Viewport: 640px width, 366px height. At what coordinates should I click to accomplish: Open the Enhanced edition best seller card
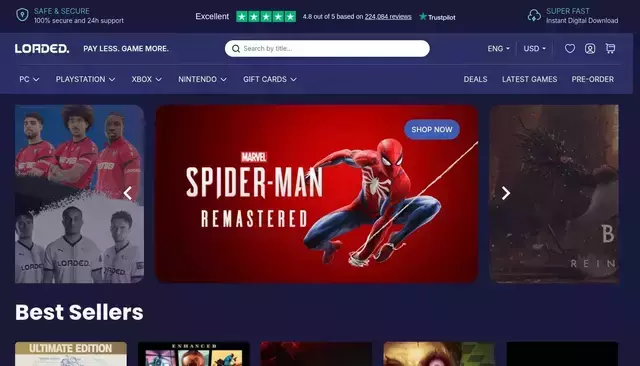(194, 354)
